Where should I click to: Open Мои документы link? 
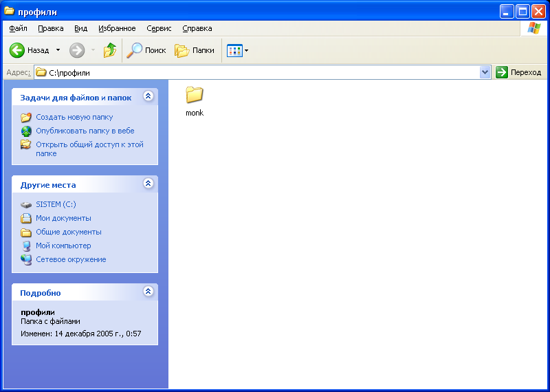[x=63, y=218]
